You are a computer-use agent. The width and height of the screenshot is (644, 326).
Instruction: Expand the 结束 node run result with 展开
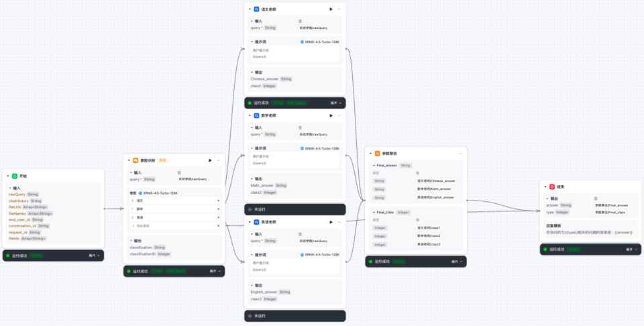(631, 249)
